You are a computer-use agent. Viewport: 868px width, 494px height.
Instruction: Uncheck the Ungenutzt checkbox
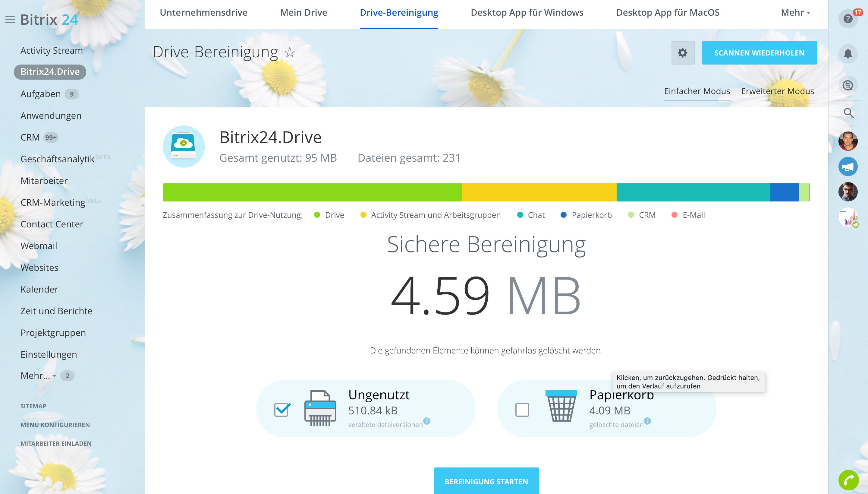pos(282,410)
